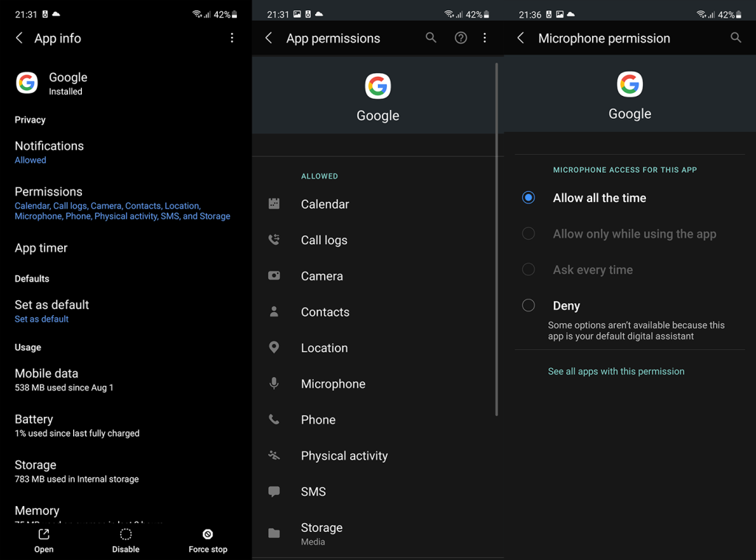Viewport: 756px width, 560px height.
Task: Tap the Location pin icon
Action: (x=274, y=348)
